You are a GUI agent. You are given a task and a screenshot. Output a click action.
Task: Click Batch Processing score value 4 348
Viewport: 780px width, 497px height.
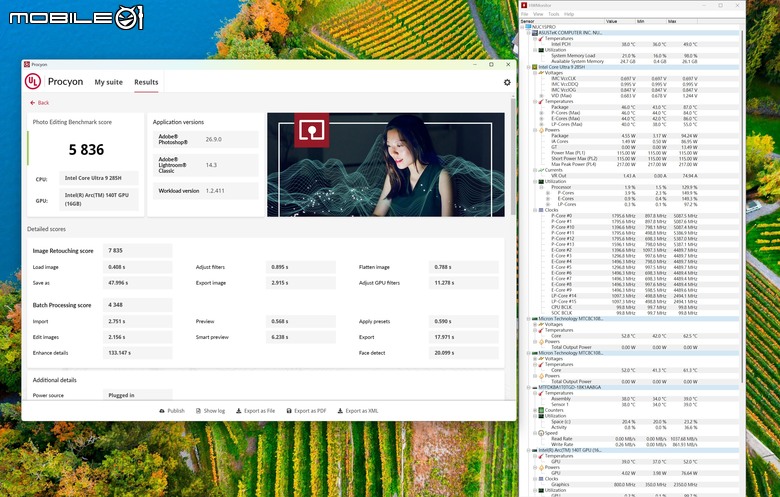click(x=138, y=305)
